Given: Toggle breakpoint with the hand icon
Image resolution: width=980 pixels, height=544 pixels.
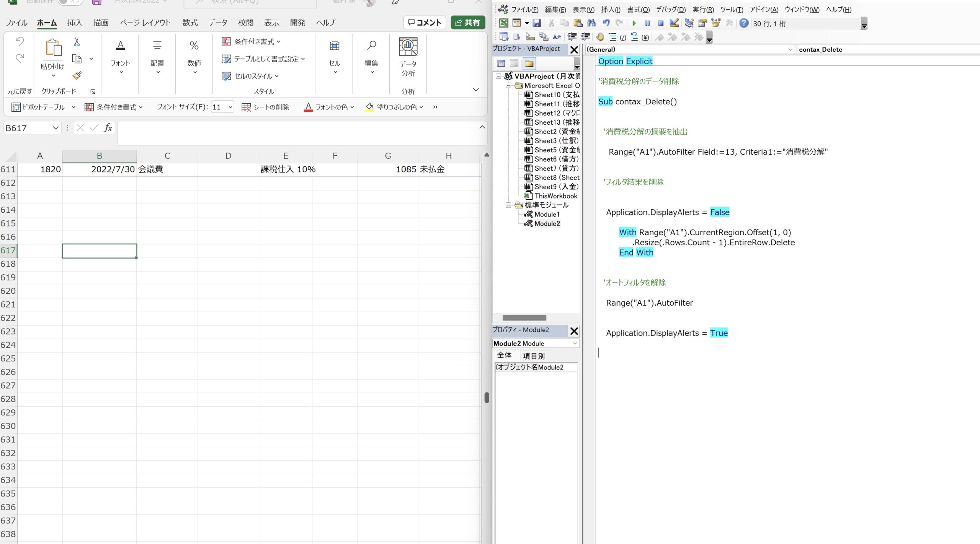Looking at the screenshot, I should tap(600, 37).
